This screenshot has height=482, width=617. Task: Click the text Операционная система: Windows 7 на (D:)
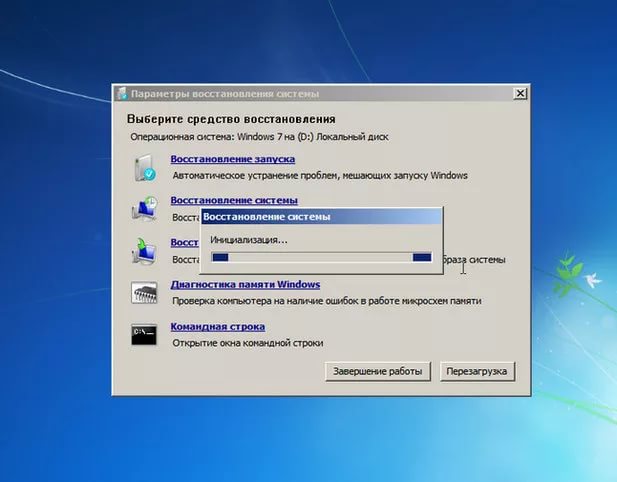222,137
